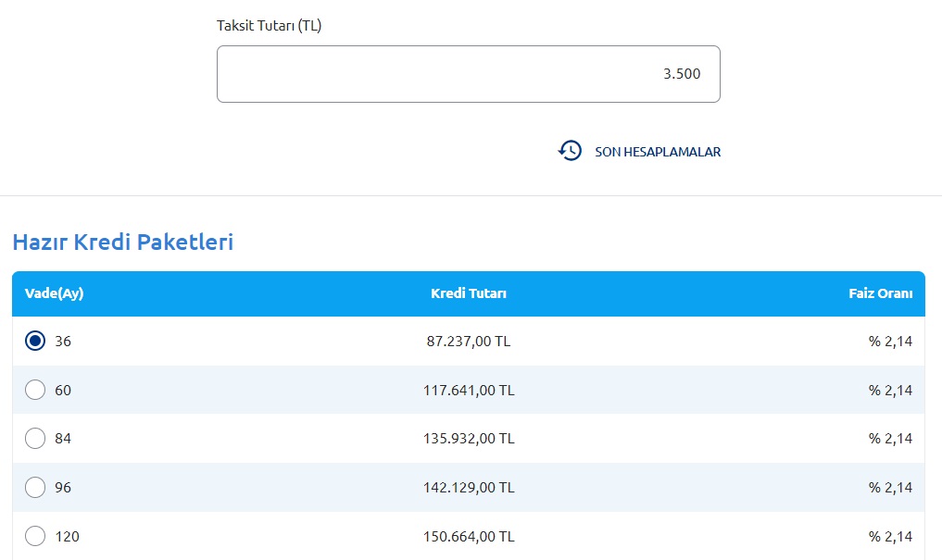Click the 36 term label text
The image size is (942, 560).
pyautogui.click(x=63, y=342)
